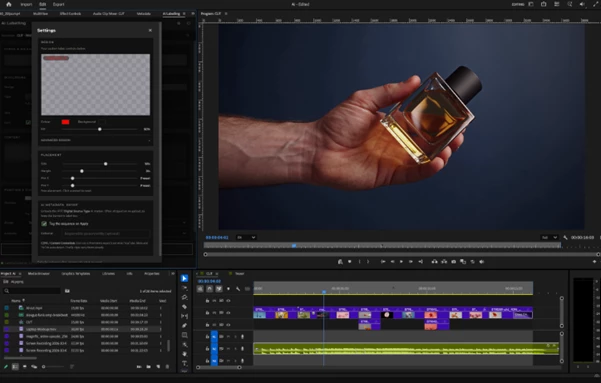The width and height of the screenshot is (601, 383).
Task: Click the Extract button in the Program monitor
Action: click(444, 261)
